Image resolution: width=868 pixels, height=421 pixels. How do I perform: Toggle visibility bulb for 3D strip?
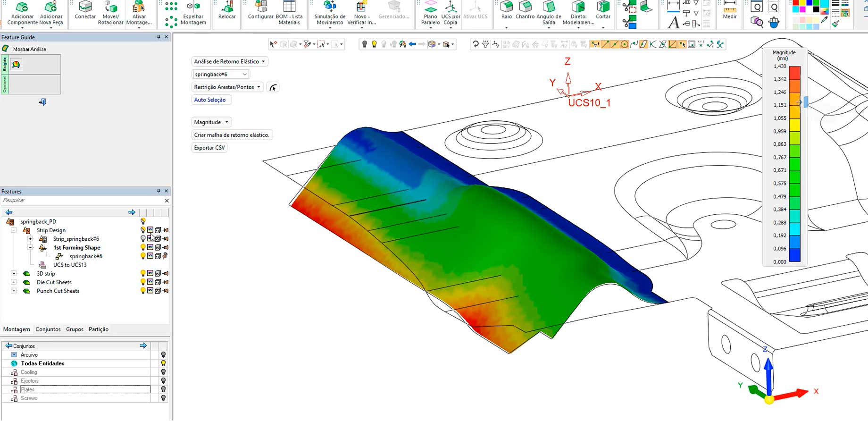[x=143, y=274]
